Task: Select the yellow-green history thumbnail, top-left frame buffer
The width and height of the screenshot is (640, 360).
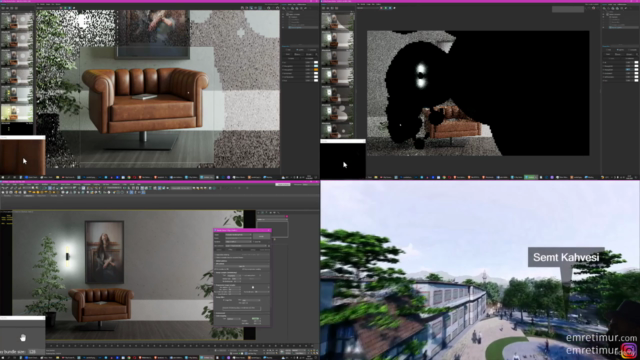Action: [x=17, y=113]
